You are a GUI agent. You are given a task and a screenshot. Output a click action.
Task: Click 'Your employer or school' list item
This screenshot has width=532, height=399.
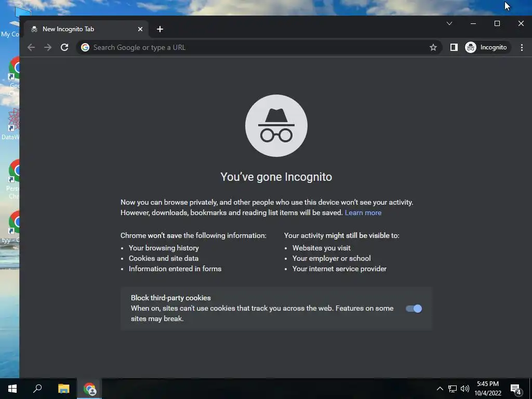[331, 259]
